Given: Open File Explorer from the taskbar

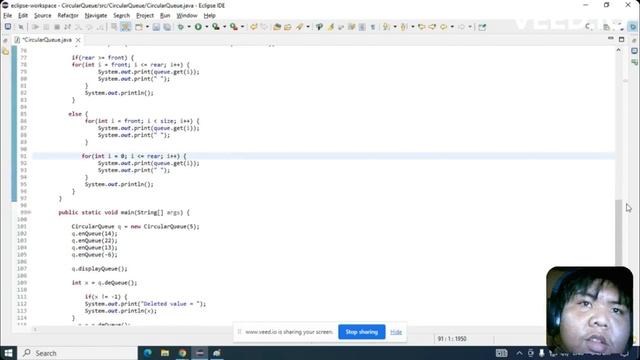Looking at the screenshot, I should point(165,353).
